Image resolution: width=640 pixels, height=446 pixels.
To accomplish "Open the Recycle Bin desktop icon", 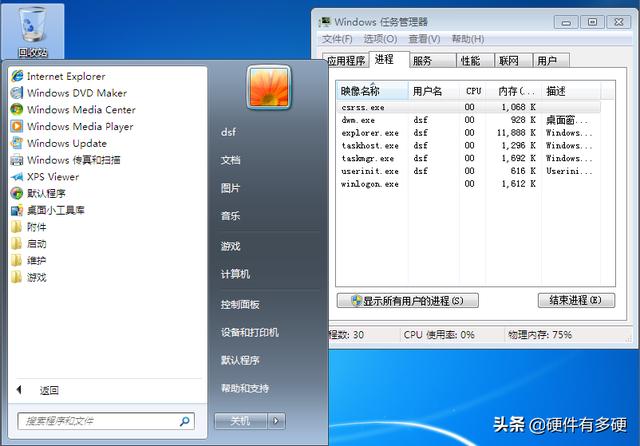I will tap(32, 31).
